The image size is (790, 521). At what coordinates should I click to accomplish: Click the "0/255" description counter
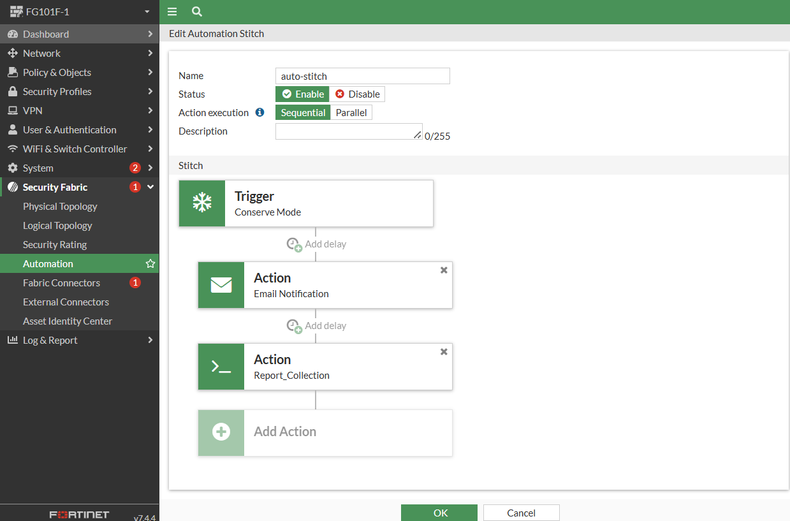(x=437, y=136)
